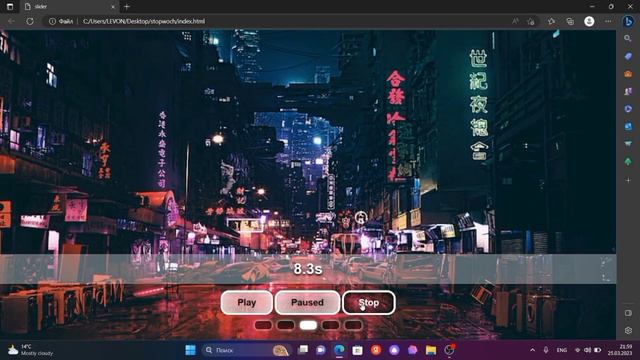Click the browser back arrow
Image resolution: width=640 pixels, height=360 pixels.
(11, 21)
